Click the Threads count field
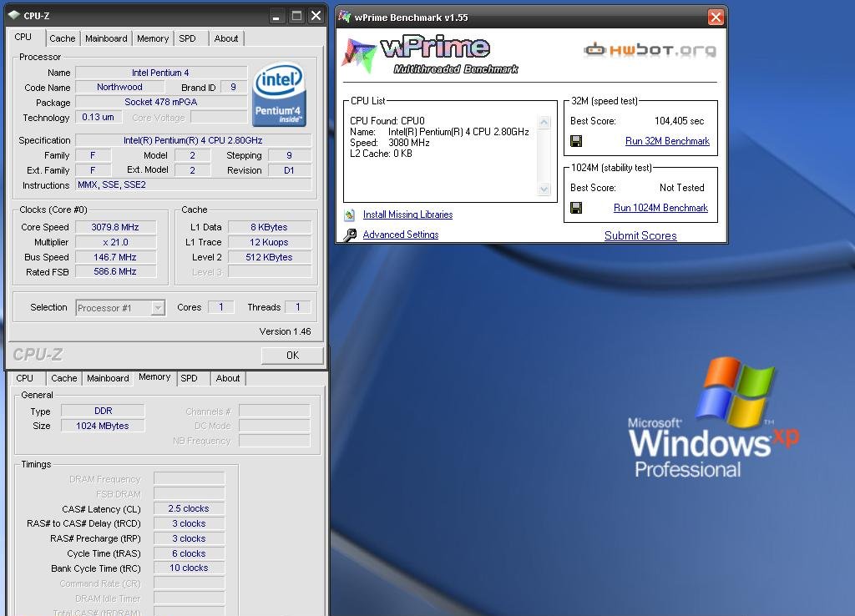This screenshot has width=855, height=616. coord(298,307)
